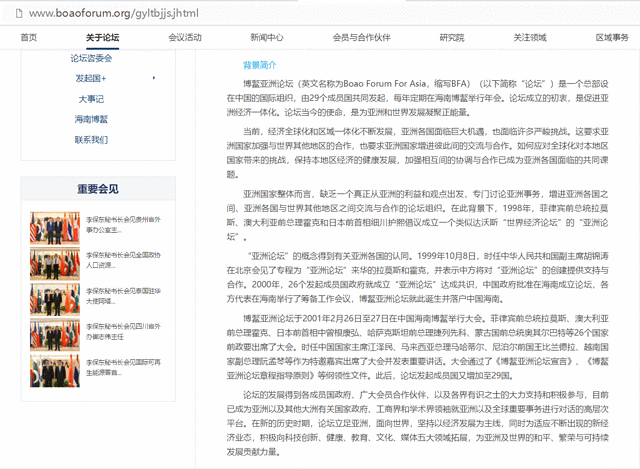Select 区域事务 in the navigation bar

tap(612, 37)
